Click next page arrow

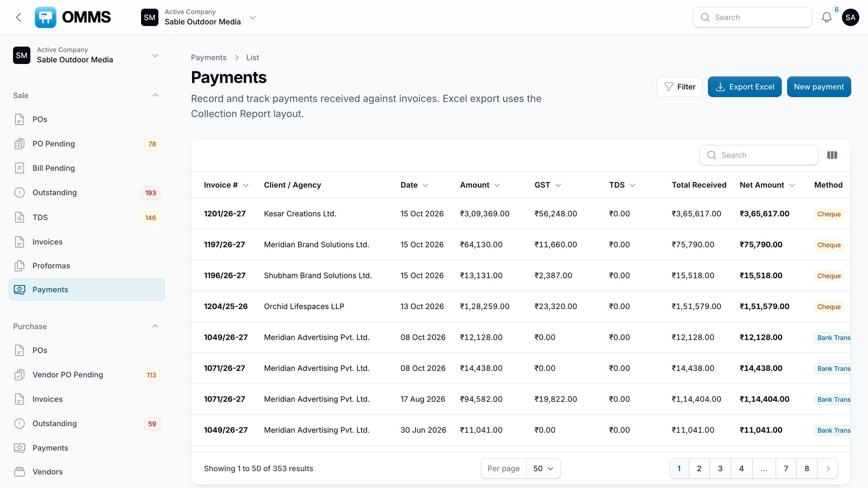pyautogui.click(x=828, y=468)
